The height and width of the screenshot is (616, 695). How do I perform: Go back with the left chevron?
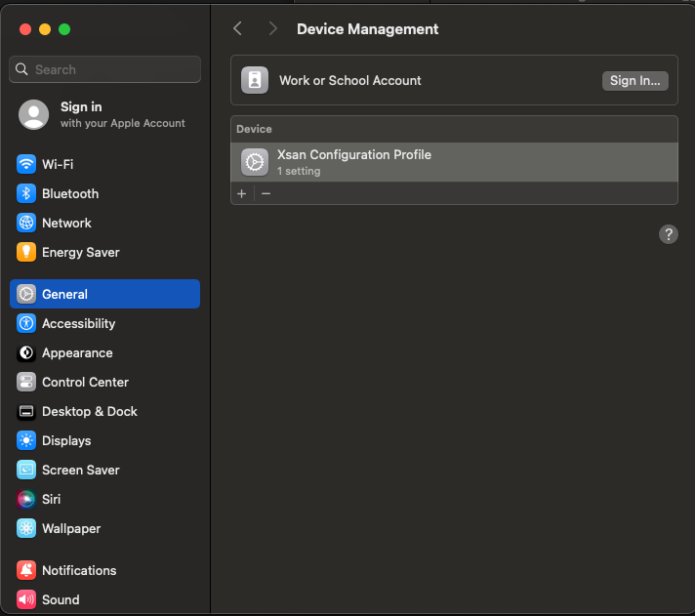click(237, 29)
